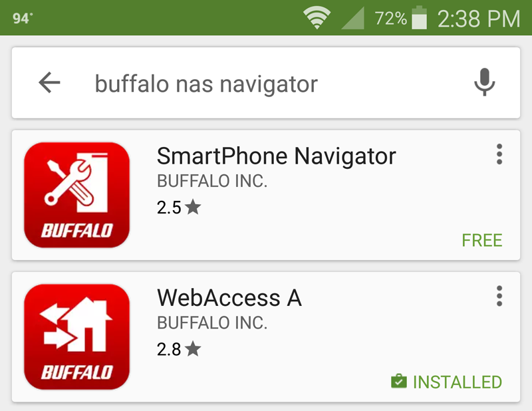Tap FREE price on SmartPhone Navigator

tap(481, 240)
